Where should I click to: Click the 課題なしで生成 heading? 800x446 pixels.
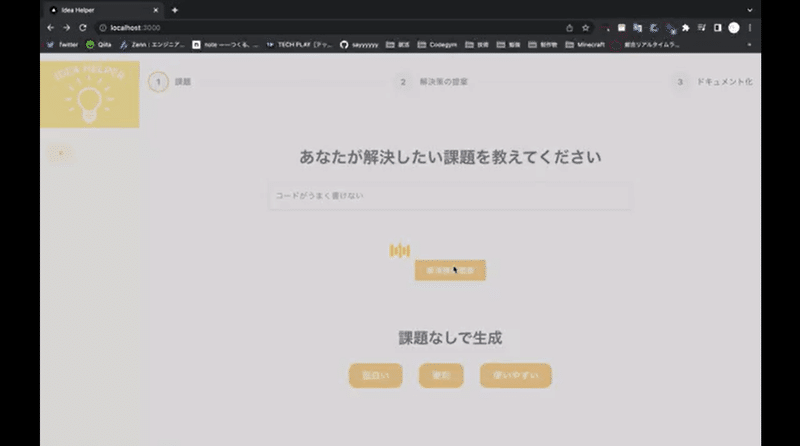click(450, 338)
